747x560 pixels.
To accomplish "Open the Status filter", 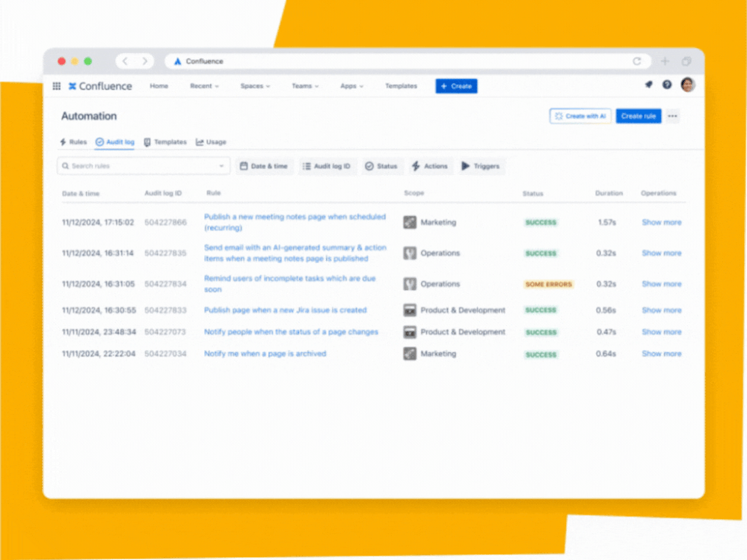I will point(381,166).
